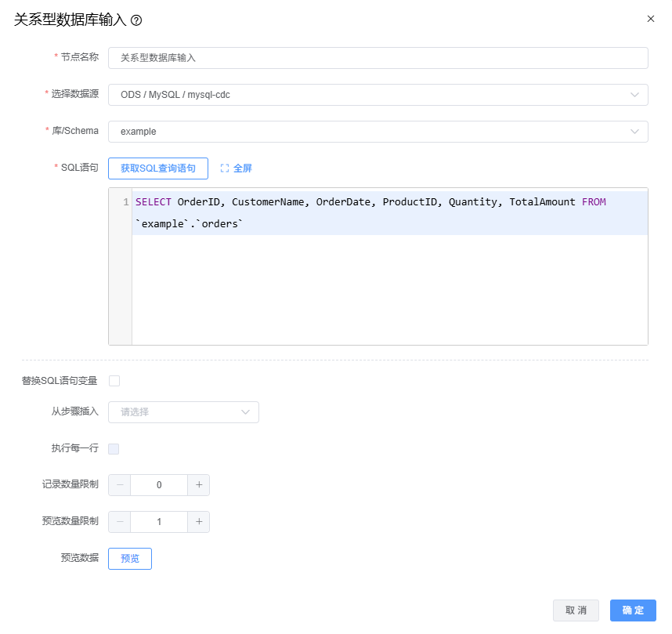Increase 记录数量限制 with plus button
This screenshot has height=634, width=672.
[x=199, y=485]
